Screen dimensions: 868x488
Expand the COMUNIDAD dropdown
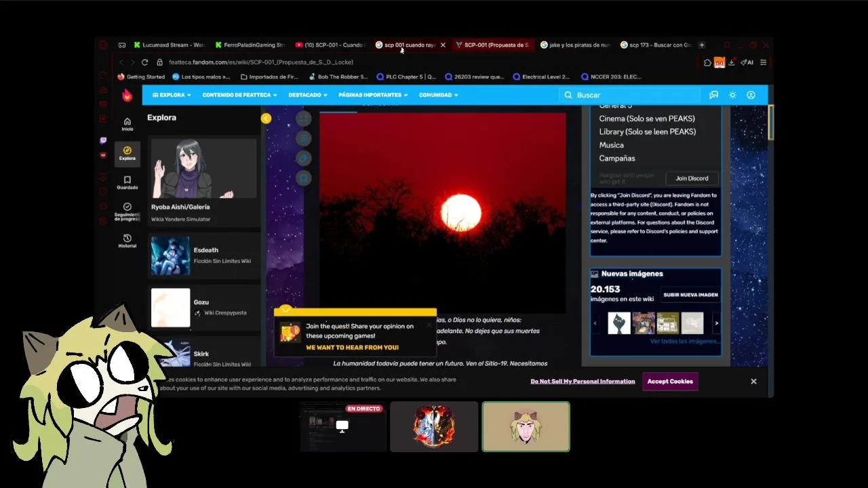click(x=438, y=95)
